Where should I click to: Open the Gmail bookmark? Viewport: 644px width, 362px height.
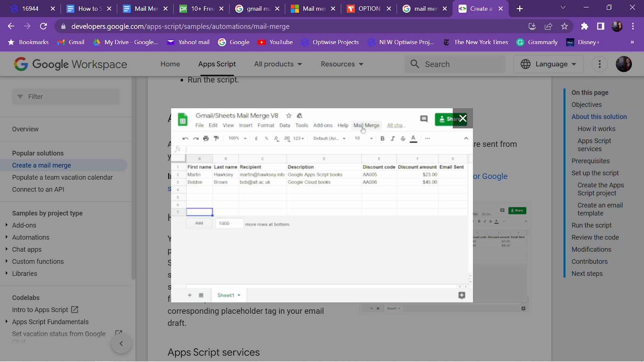pyautogui.click(x=71, y=42)
